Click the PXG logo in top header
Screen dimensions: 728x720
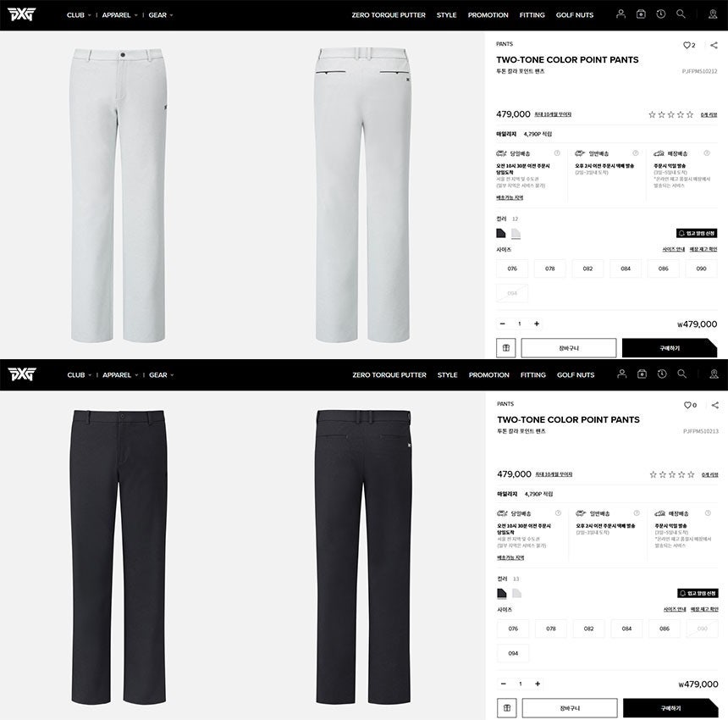point(21,15)
